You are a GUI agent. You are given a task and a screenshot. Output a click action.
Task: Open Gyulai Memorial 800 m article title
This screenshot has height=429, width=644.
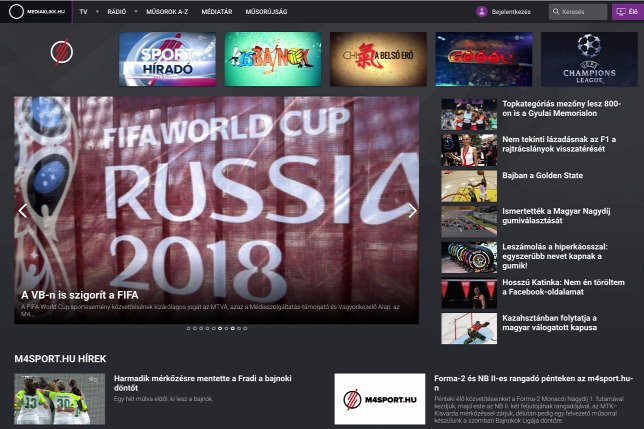click(x=561, y=108)
